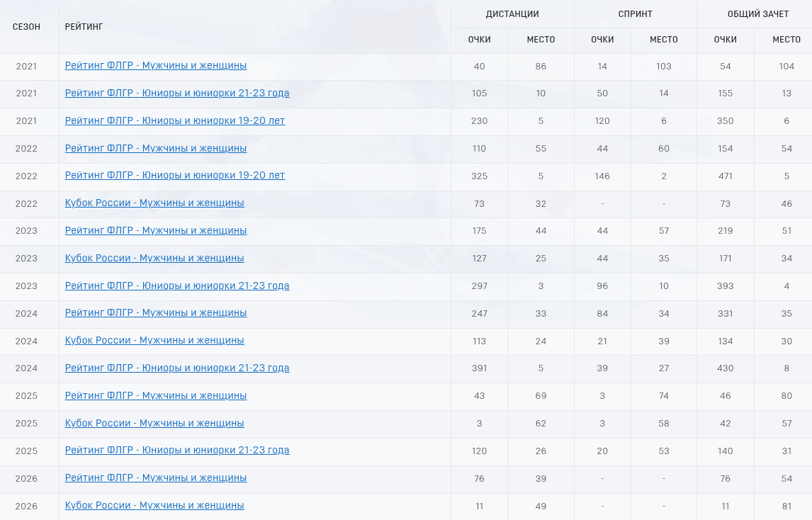
Task: Select distance points value 113
Action: [x=479, y=341]
